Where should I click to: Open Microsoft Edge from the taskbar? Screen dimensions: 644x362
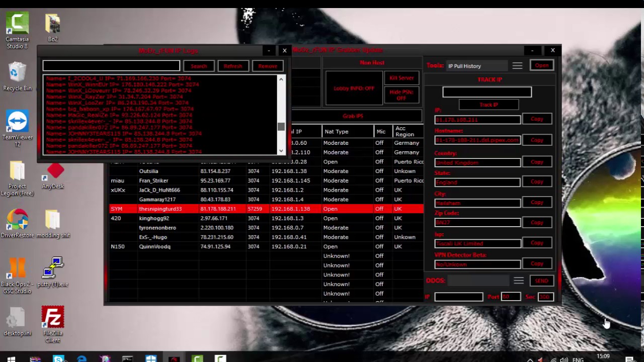(x=82, y=359)
